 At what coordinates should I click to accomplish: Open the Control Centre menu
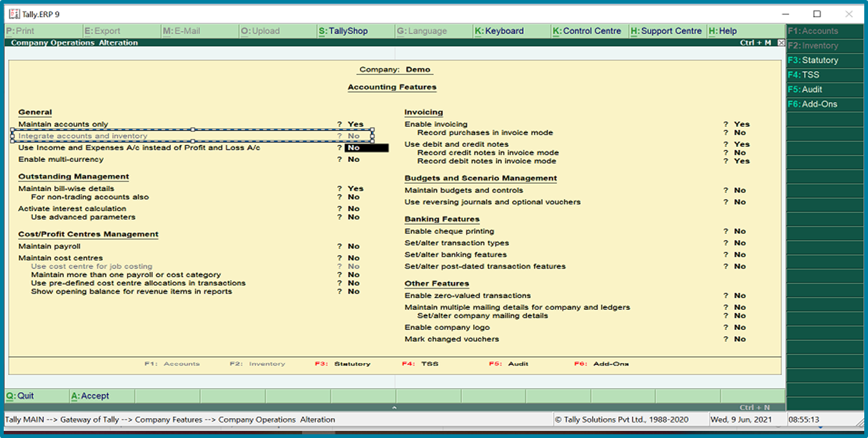[x=587, y=31]
